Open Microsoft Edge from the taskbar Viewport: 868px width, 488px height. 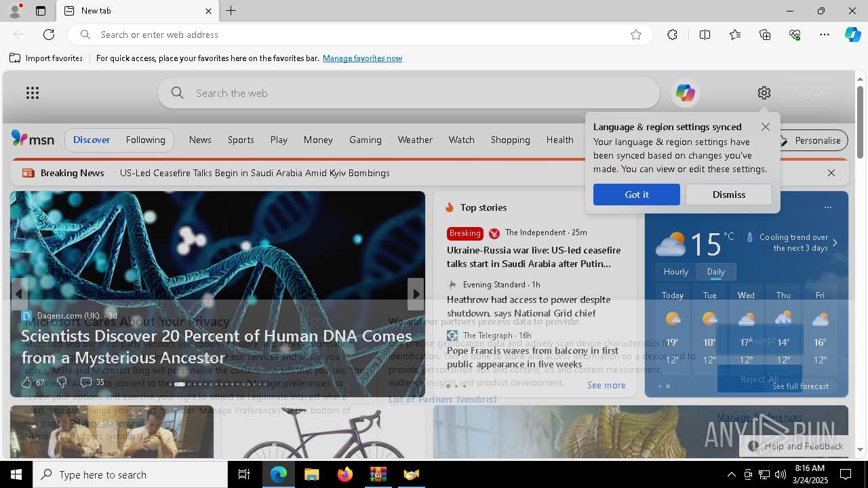(x=279, y=474)
